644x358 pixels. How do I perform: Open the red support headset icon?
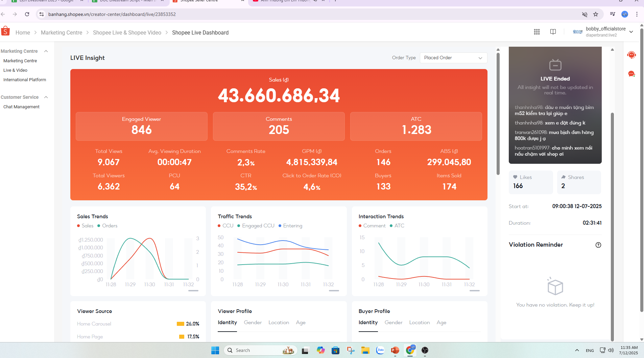631,55
